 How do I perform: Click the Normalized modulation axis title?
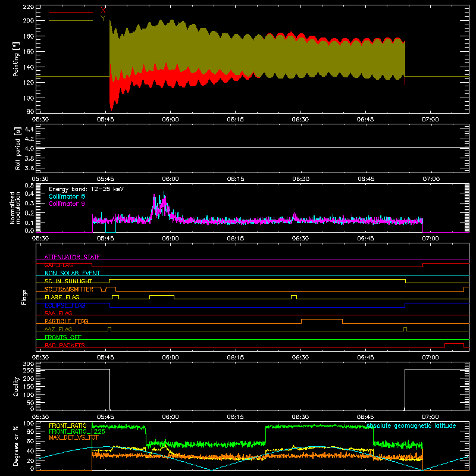pos(15,208)
